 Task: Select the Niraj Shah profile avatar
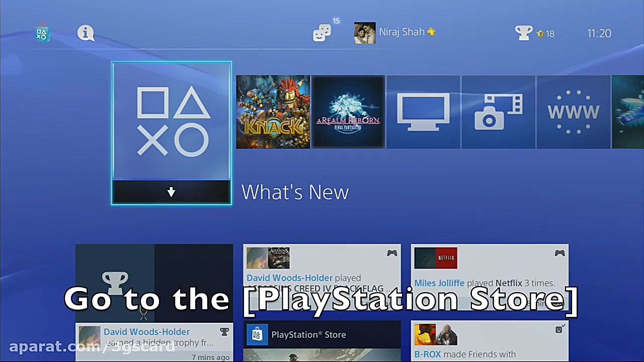pos(365,33)
